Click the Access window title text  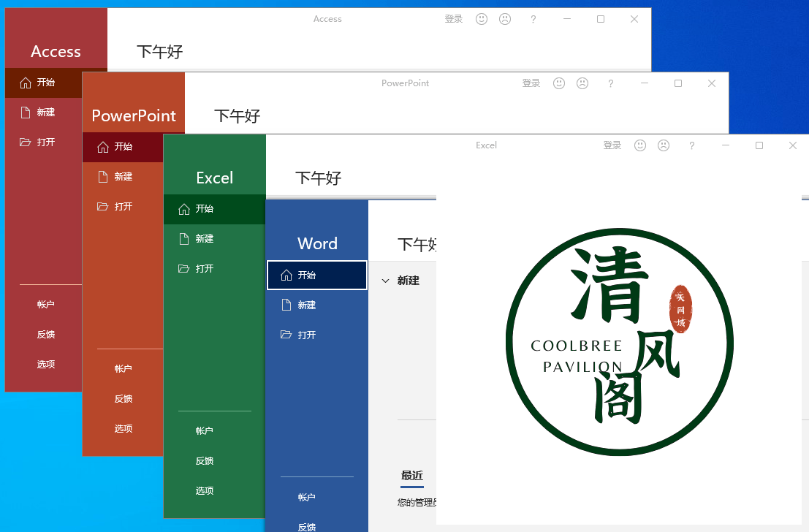tap(327, 19)
